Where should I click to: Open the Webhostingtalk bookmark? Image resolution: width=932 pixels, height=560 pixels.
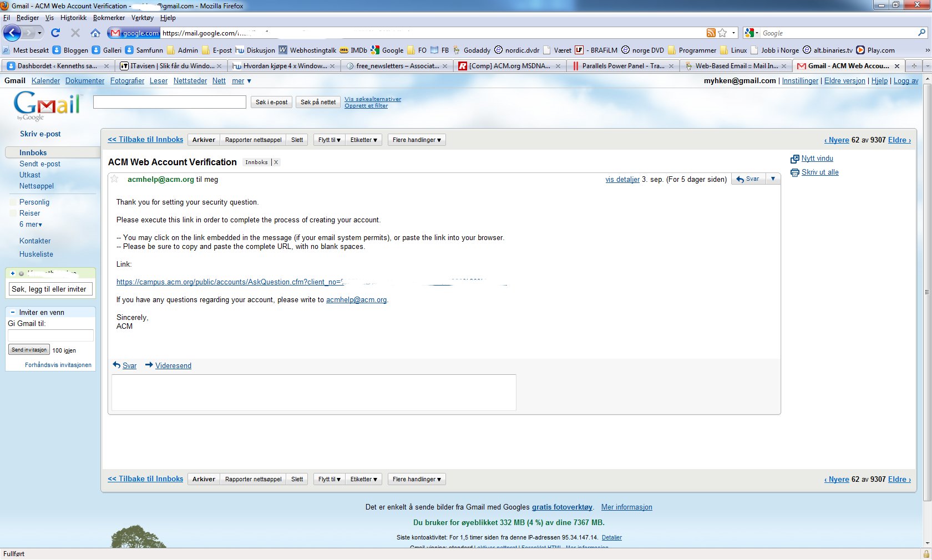pyautogui.click(x=307, y=50)
